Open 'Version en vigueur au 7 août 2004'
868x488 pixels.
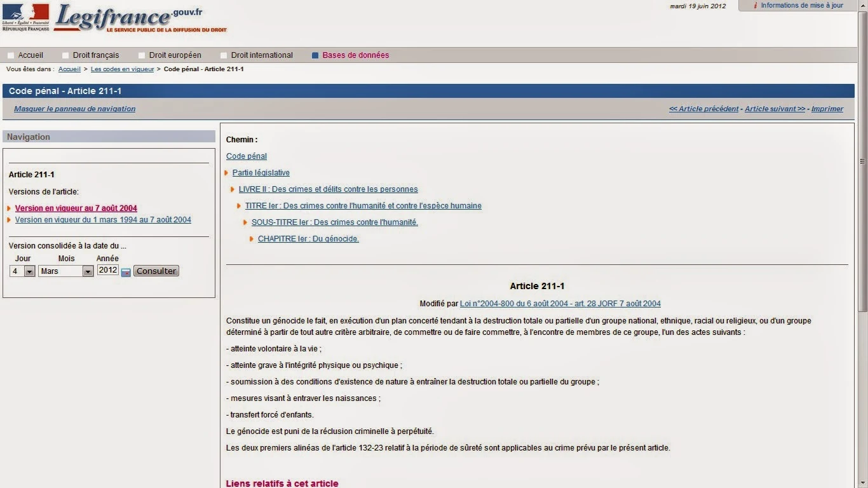[76, 208]
